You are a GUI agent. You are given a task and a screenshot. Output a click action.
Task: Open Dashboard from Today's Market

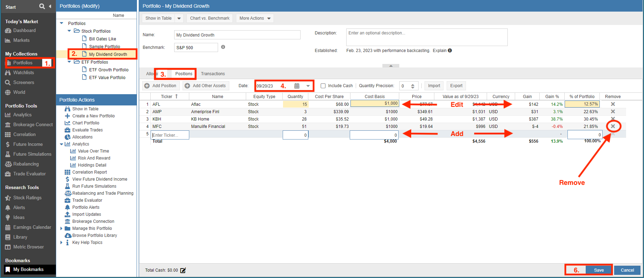click(x=24, y=31)
